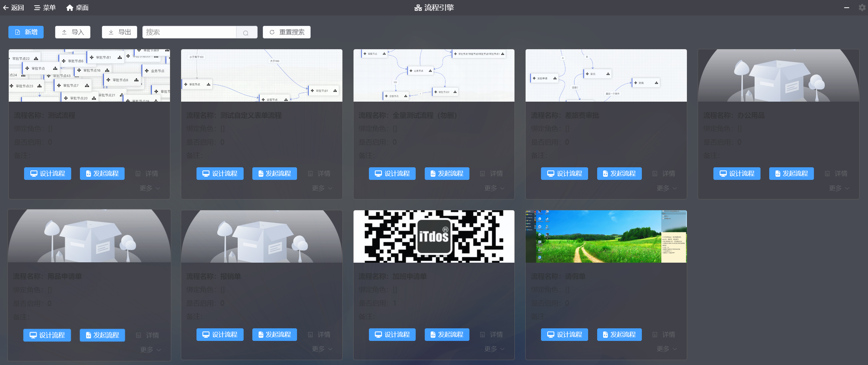Screen dimensions: 868x365
Task: Open 详情 of 办公用品 card
Action: coord(836,174)
